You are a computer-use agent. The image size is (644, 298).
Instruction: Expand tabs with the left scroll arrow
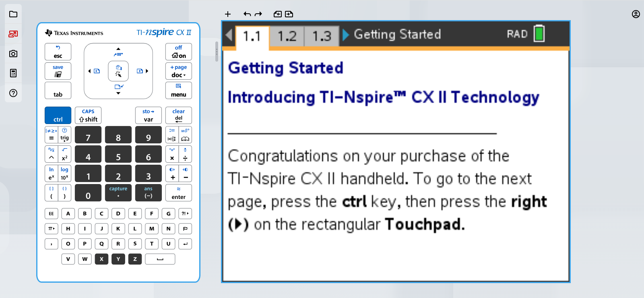point(229,35)
